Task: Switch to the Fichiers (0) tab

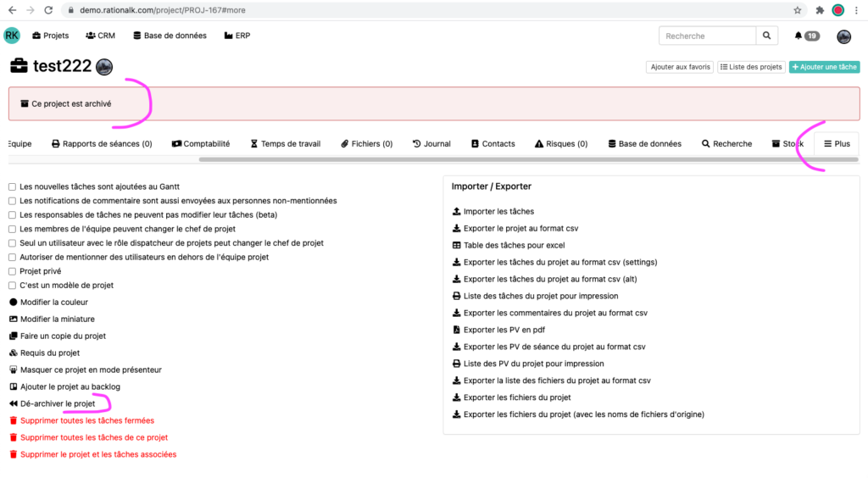Action: pos(366,144)
